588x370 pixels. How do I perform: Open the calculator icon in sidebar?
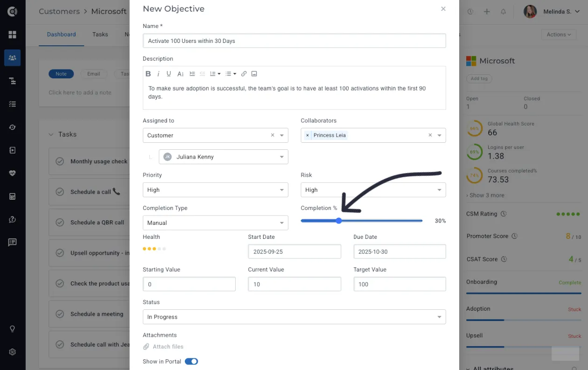(x=13, y=196)
